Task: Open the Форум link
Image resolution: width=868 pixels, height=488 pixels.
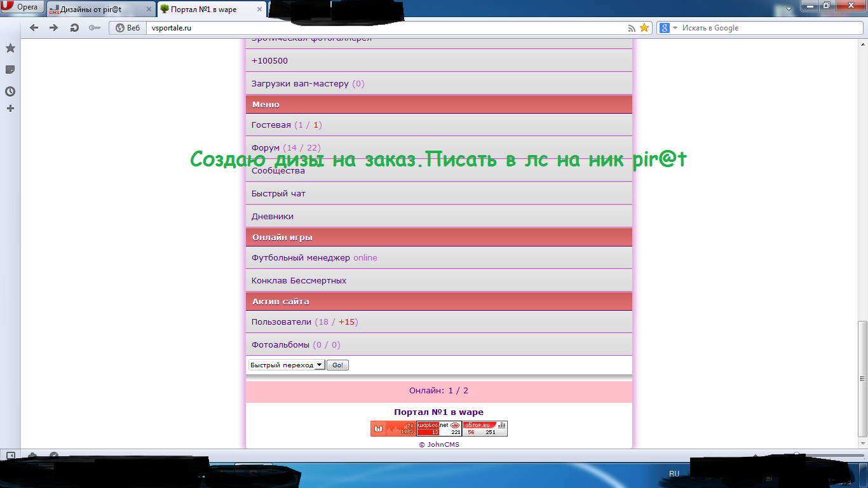Action: (x=266, y=148)
